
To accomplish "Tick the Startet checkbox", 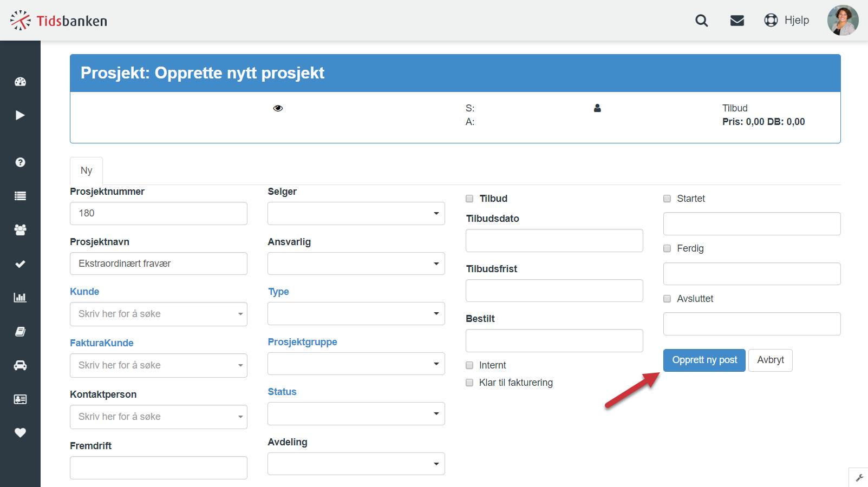I will coord(667,199).
